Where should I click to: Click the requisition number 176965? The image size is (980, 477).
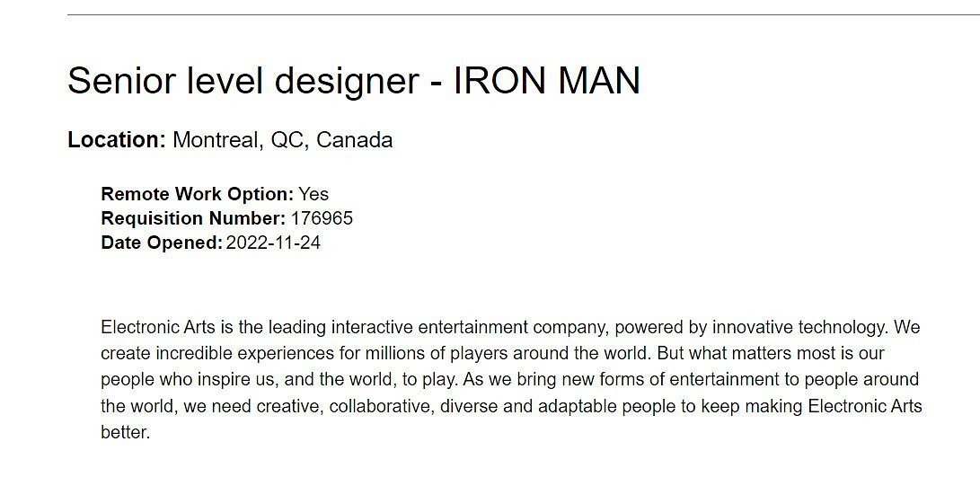(322, 218)
